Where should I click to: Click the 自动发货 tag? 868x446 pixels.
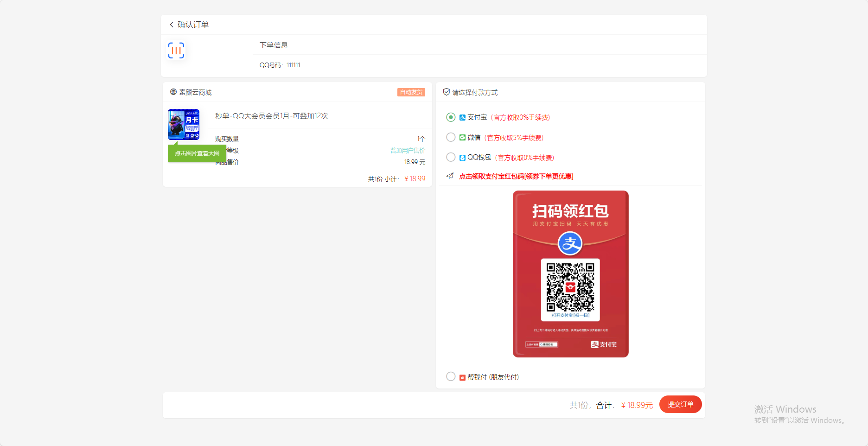tap(411, 92)
